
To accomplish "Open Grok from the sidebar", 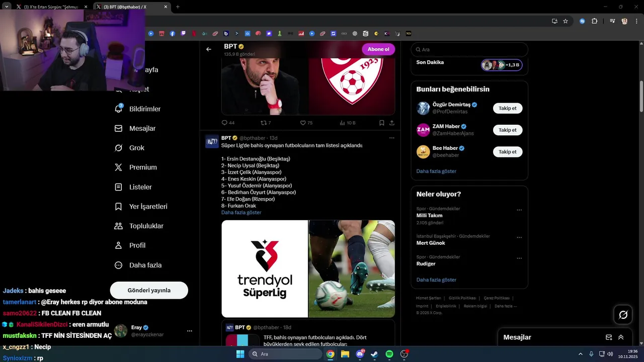I will click(129, 148).
